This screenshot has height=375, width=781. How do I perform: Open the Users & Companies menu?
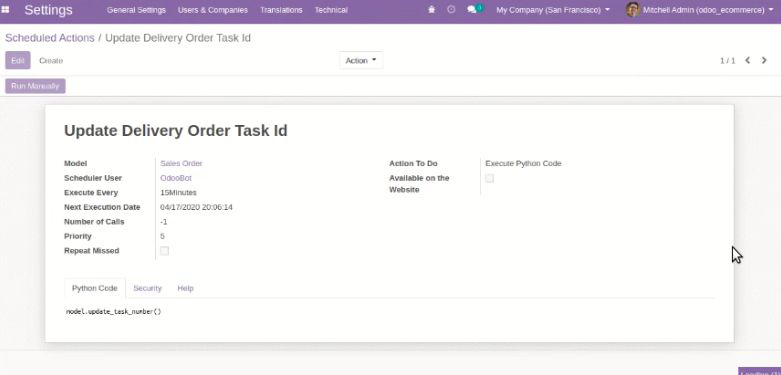tap(213, 10)
